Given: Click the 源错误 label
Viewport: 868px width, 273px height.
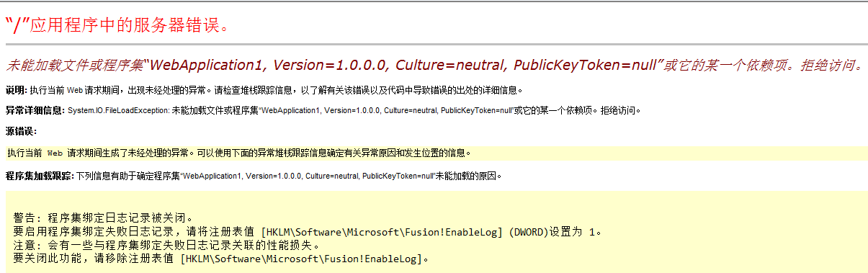Looking at the screenshot, I should (21, 131).
